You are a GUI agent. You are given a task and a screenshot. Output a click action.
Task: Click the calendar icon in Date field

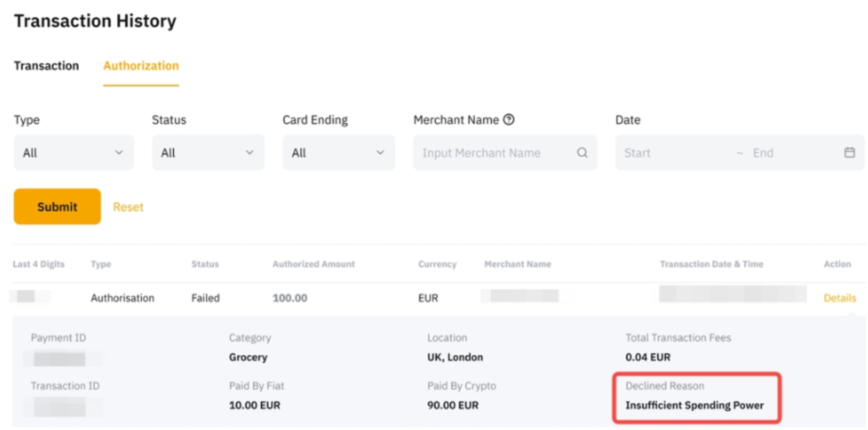coord(849,153)
